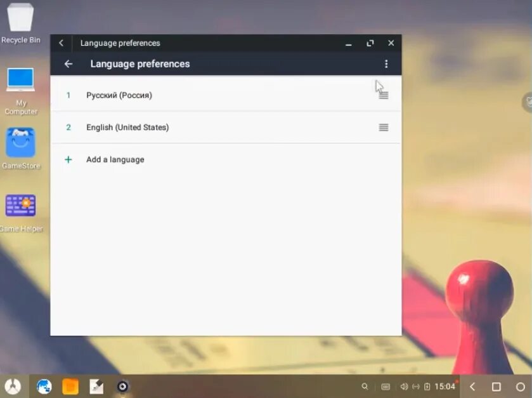
Task: Open the orange file manager taskbar icon
Action: pyautogui.click(x=70, y=387)
